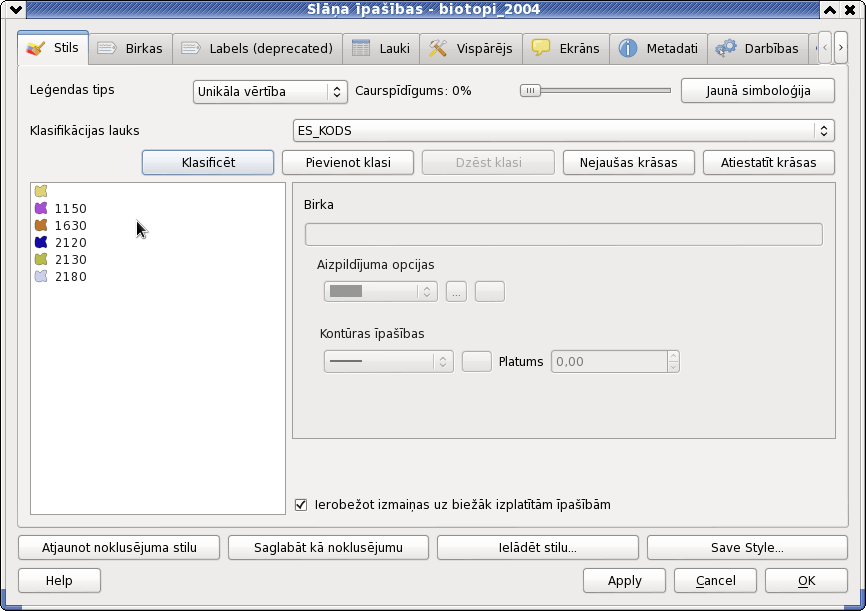Click the Platums width input field

point(609,361)
